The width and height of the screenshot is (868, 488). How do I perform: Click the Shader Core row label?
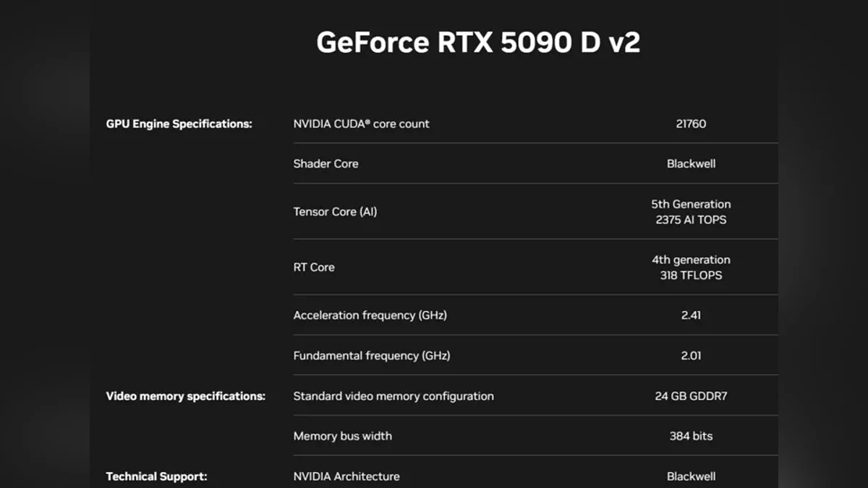(325, 163)
